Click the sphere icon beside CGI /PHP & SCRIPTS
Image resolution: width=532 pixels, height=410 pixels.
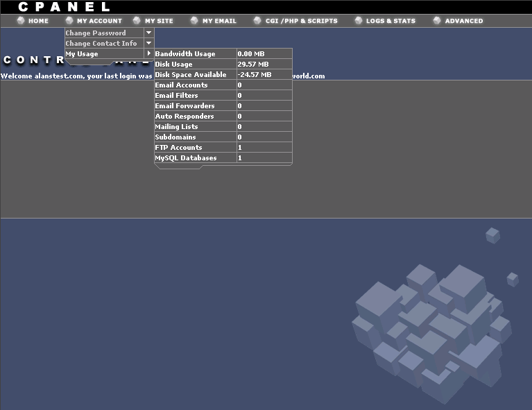[258, 21]
